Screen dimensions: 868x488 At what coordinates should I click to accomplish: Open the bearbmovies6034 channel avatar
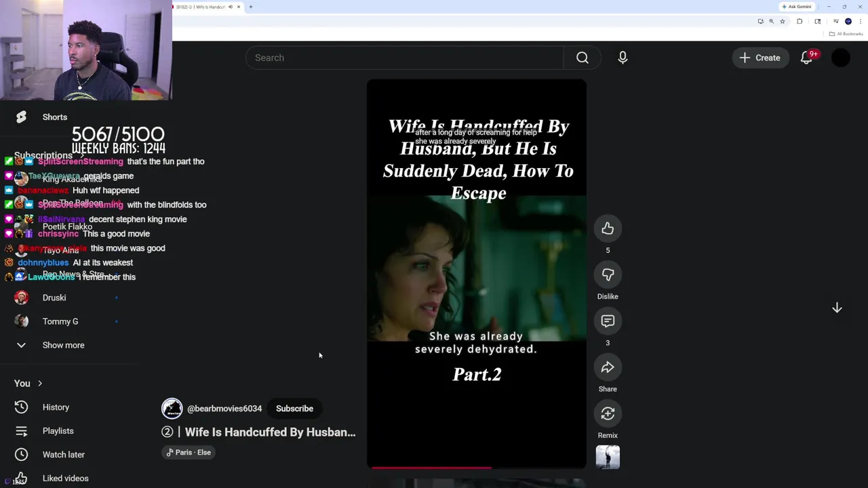pyautogui.click(x=172, y=409)
